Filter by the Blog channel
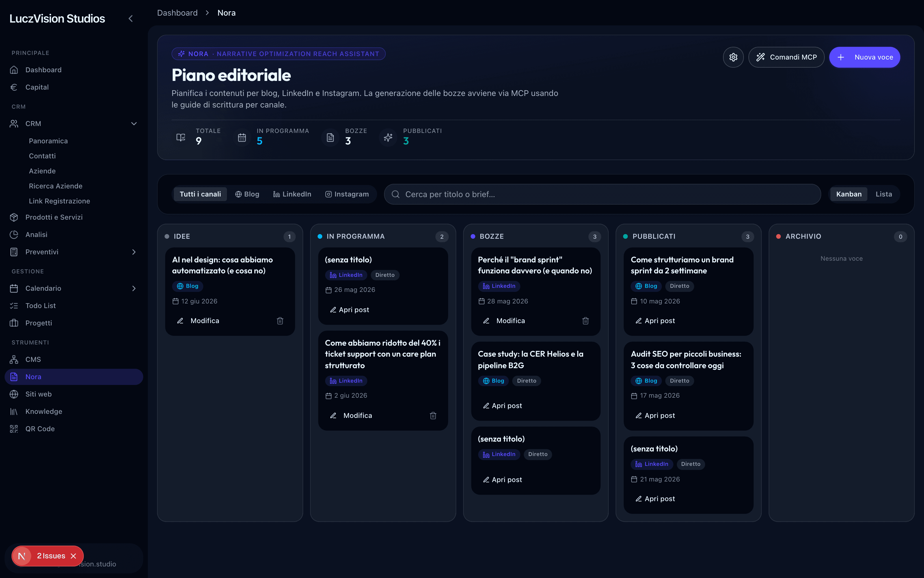The width and height of the screenshot is (924, 578). coord(247,194)
